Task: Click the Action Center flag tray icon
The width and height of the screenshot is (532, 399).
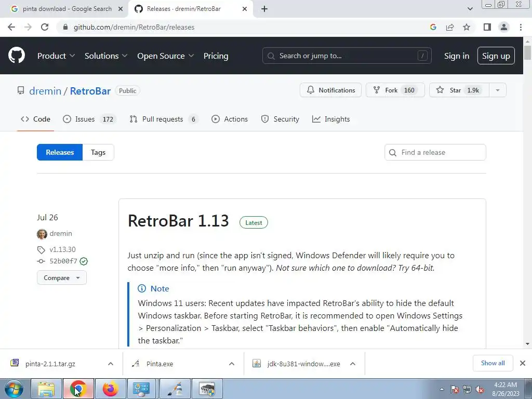Action: [455, 390]
